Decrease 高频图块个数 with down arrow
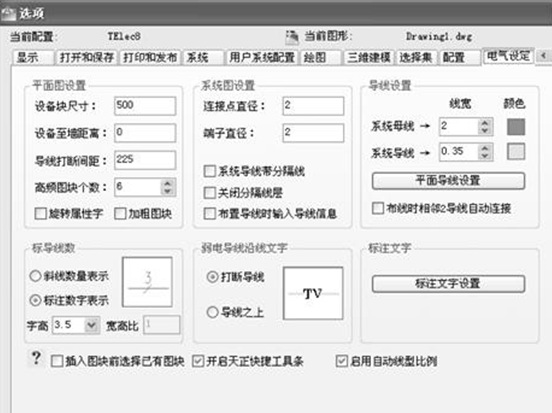Image resolution: width=552 pixels, height=413 pixels. coord(168,191)
